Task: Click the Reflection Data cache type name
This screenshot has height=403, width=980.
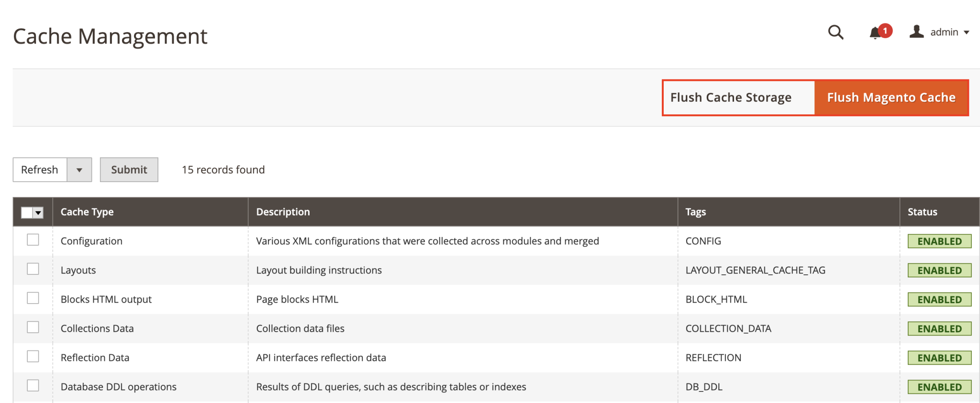Action: coord(95,358)
